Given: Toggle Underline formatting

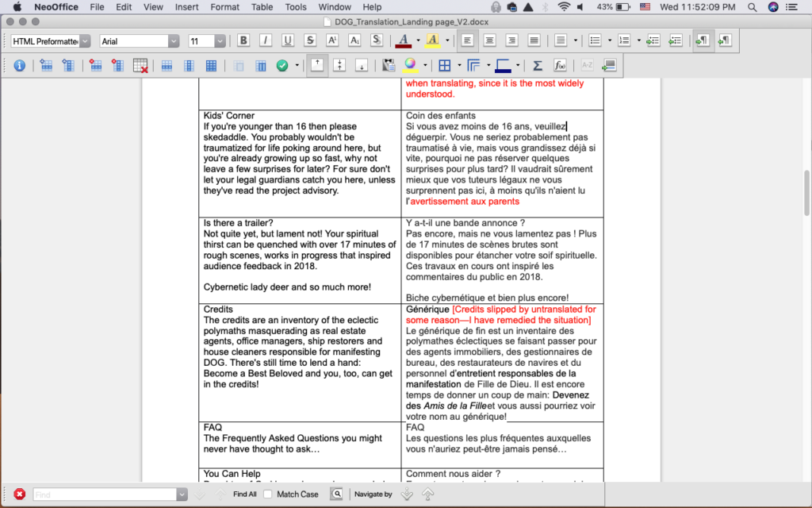Looking at the screenshot, I should (288, 40).
